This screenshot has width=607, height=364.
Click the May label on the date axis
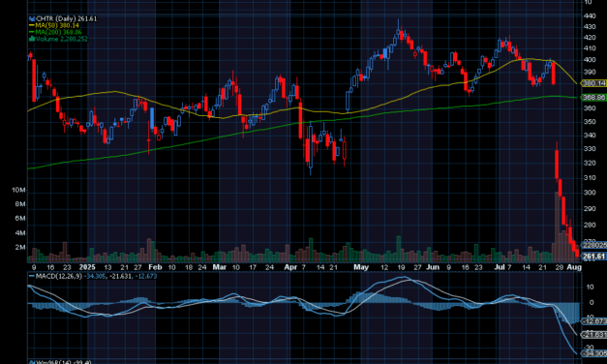click(x=361, y=267)
